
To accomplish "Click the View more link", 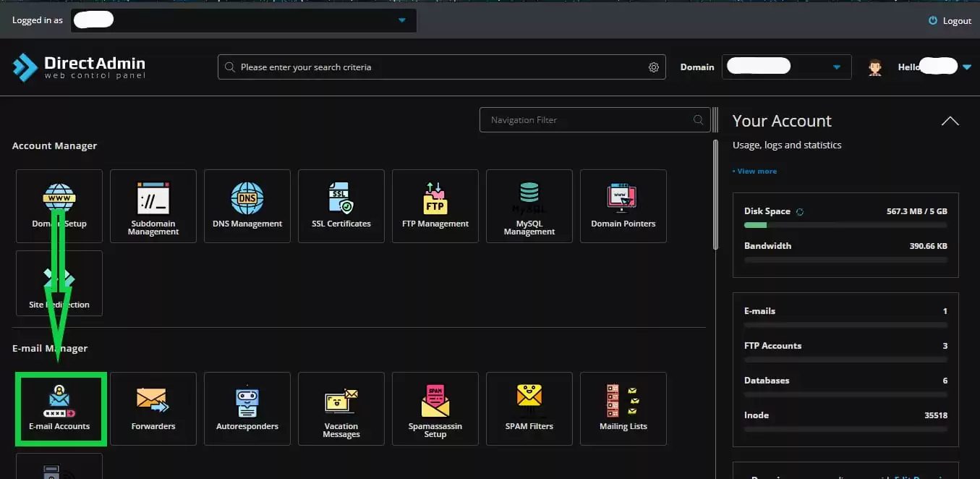I will 754,171.
